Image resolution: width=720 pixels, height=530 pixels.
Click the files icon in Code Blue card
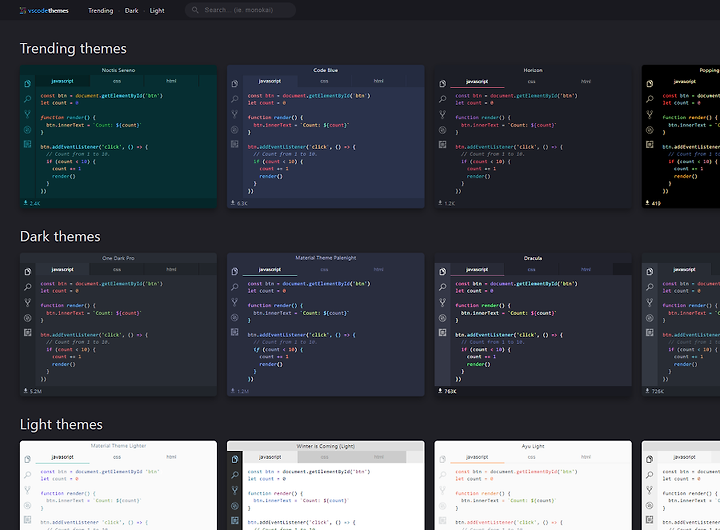[235, 84]
